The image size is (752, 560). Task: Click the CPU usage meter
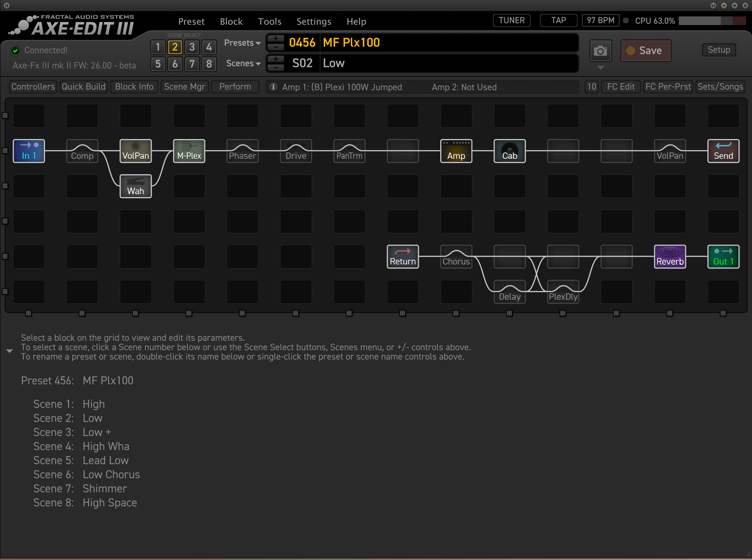(713, 21)
